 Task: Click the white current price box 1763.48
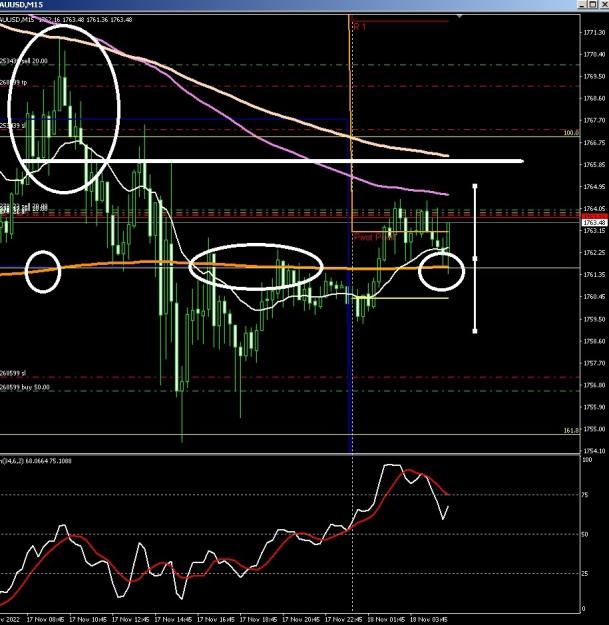(x=595, y=222)
